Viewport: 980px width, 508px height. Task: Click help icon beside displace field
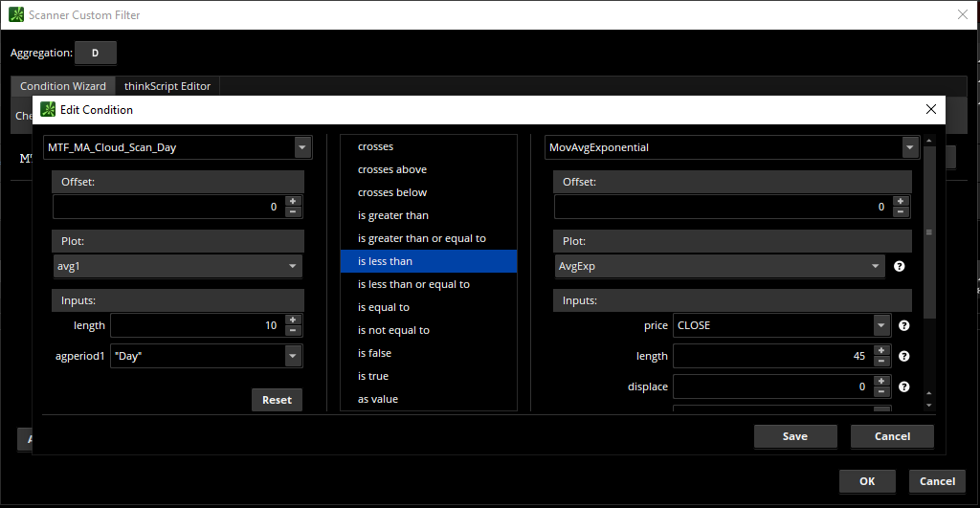click(903, 387)
